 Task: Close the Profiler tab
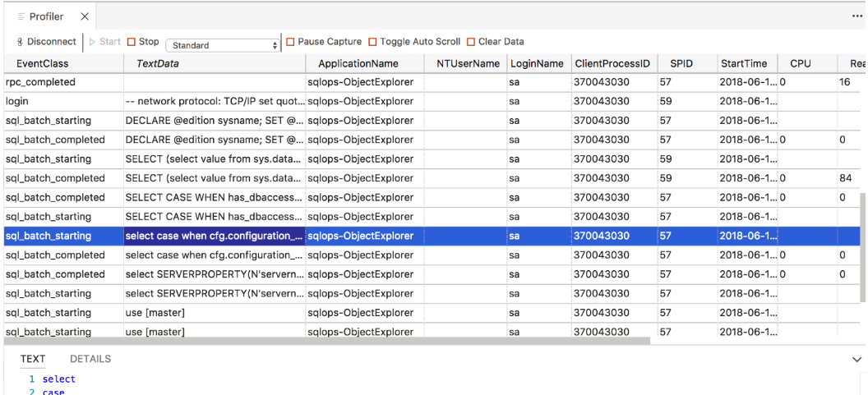[x=85, y=16]
